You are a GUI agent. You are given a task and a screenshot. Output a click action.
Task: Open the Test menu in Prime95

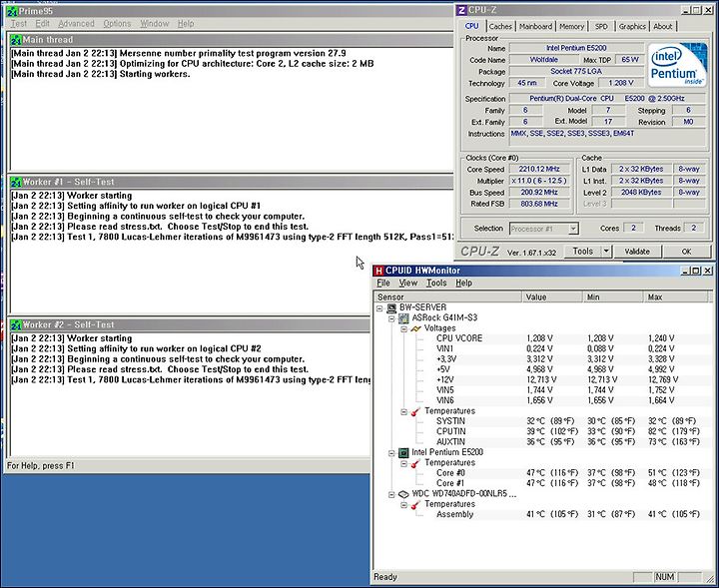coord(19,23)
